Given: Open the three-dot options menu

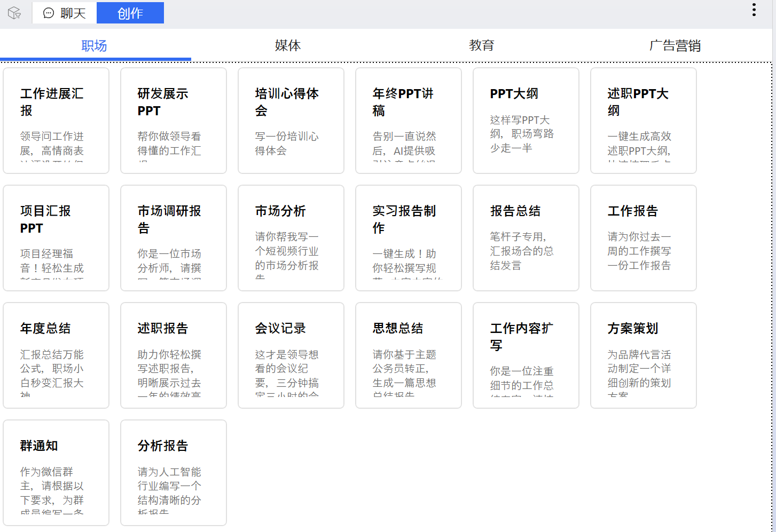Looking at the screenshot, I should point(754,9).
